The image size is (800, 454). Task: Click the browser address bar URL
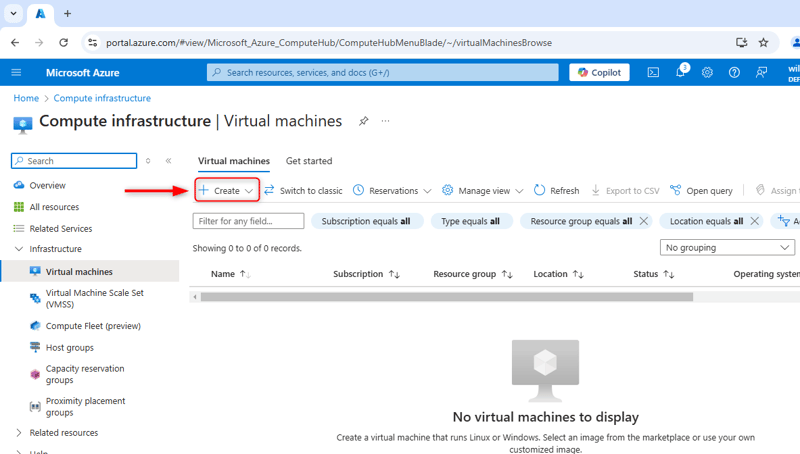tap(329, 43)
